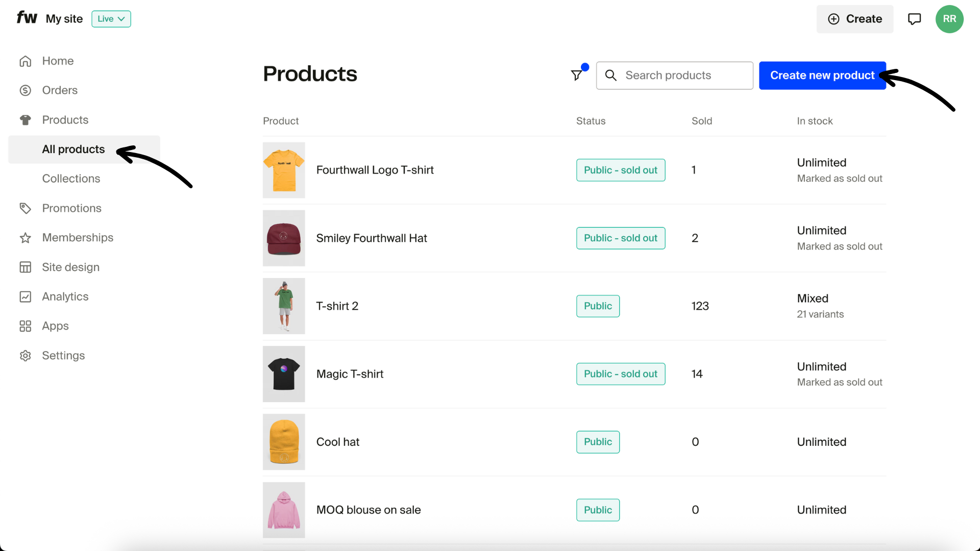Open the RR user avatar menu
980x551 pixels.
click(x=949, y=19)
